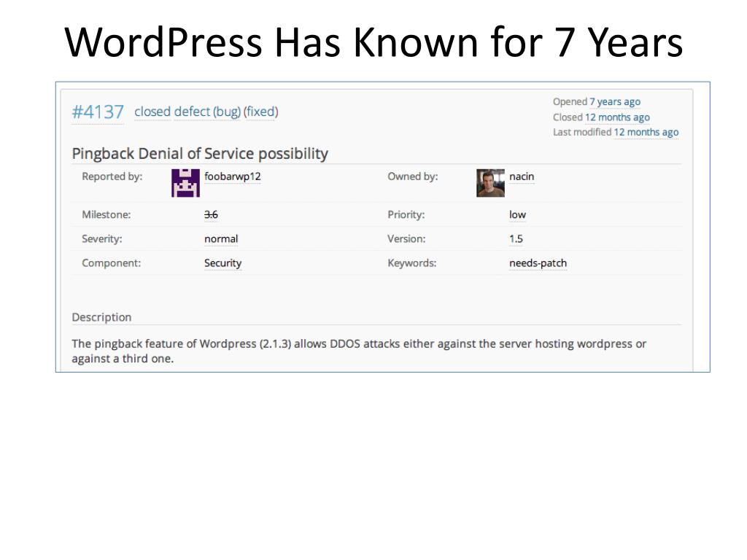The width and height of the screenshot is (747, 560).
Task: Click the description text about DDOS attacks
Action: click(x=359, y=351)
